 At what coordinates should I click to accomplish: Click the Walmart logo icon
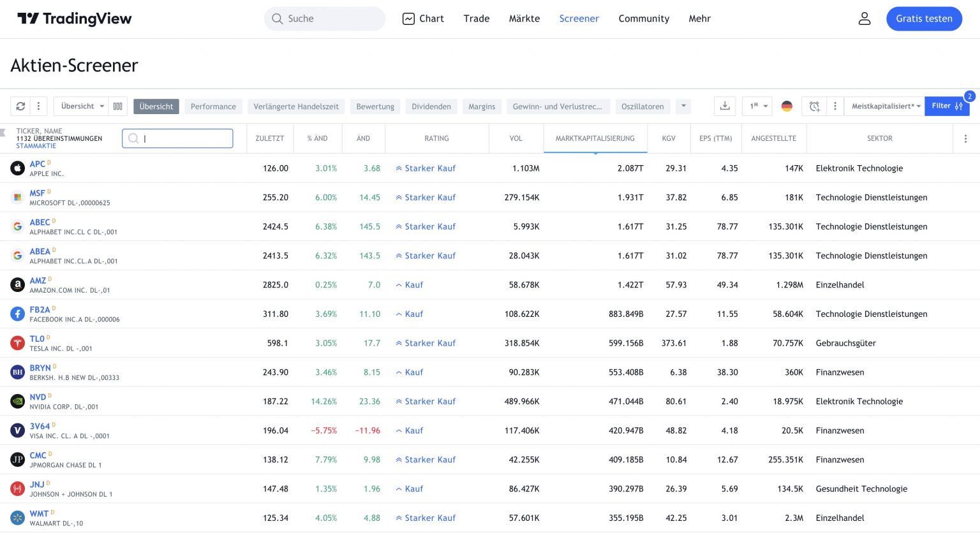(x=18, y=518)
